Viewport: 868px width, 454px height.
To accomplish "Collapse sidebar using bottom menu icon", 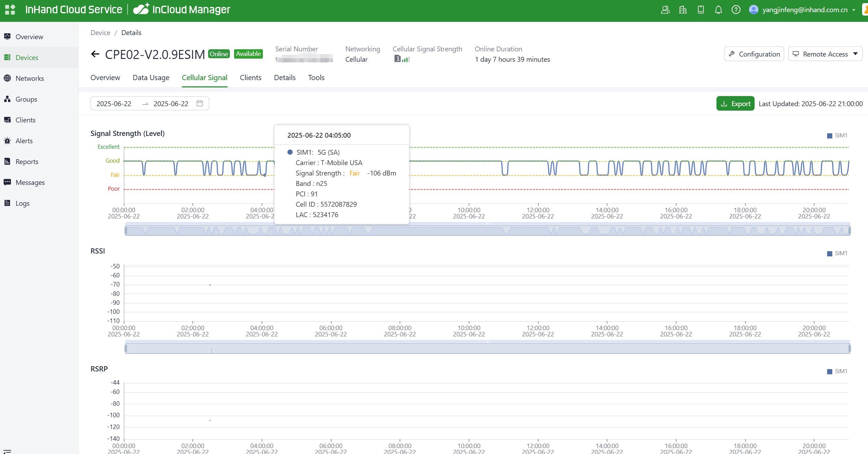I will [7, 451].
